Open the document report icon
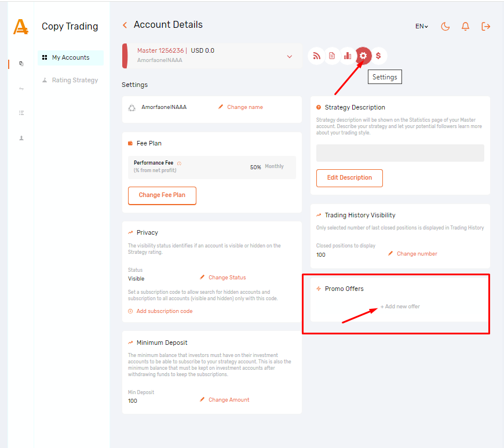This screenshot has width=504, height=448. [332, 56]
